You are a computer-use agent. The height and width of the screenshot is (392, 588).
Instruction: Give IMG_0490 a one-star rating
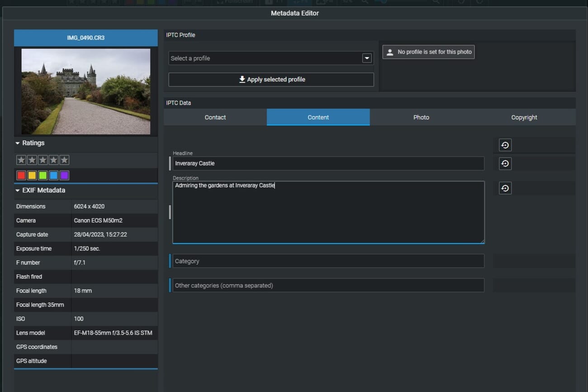click(21, 159)
